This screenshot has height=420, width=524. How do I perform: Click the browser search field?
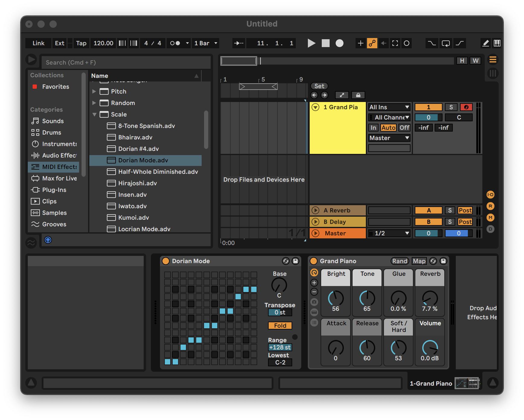[x=126, y=62]
